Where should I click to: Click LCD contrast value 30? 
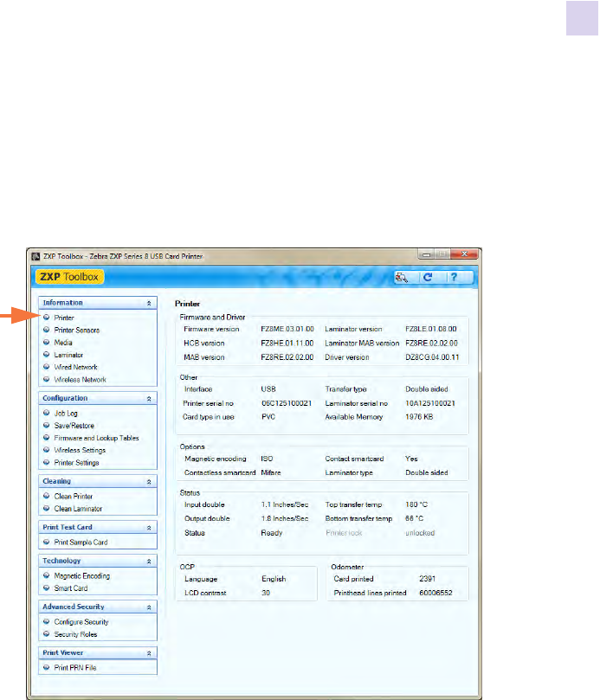click(266, 593)
